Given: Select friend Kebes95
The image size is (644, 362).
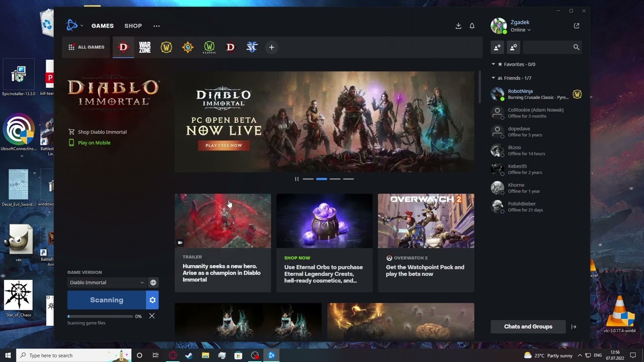Looking at the screenshot, I should [x=536, y=169].
